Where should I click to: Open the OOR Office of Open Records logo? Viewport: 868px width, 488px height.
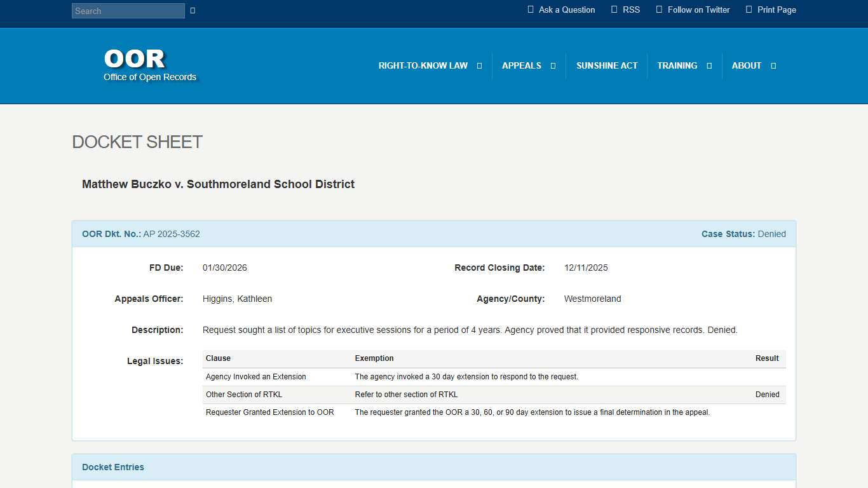[x=150, y=65]
